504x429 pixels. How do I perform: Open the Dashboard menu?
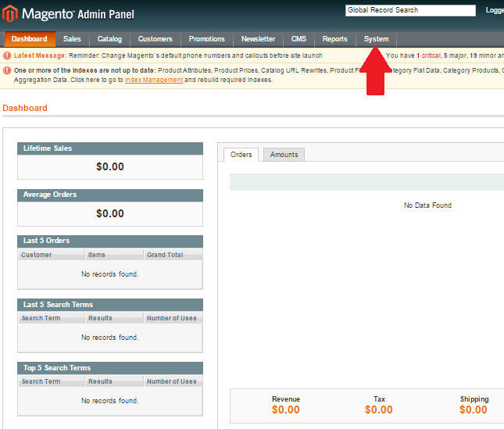pos(29,39)
